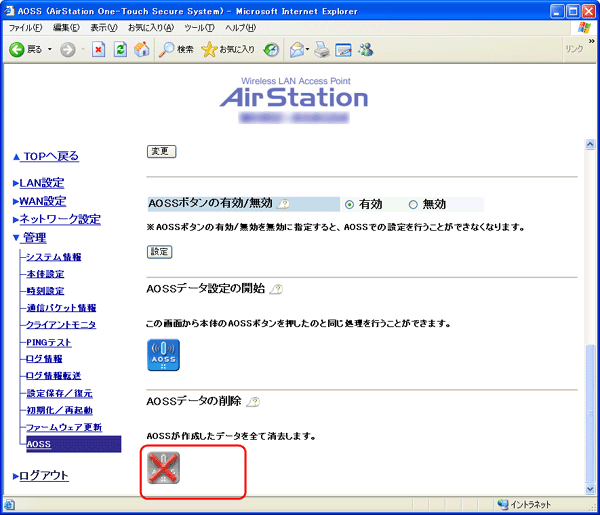Select the 有効 radio button
Screen dimensions: 600x515
click(x=349, y=205)
